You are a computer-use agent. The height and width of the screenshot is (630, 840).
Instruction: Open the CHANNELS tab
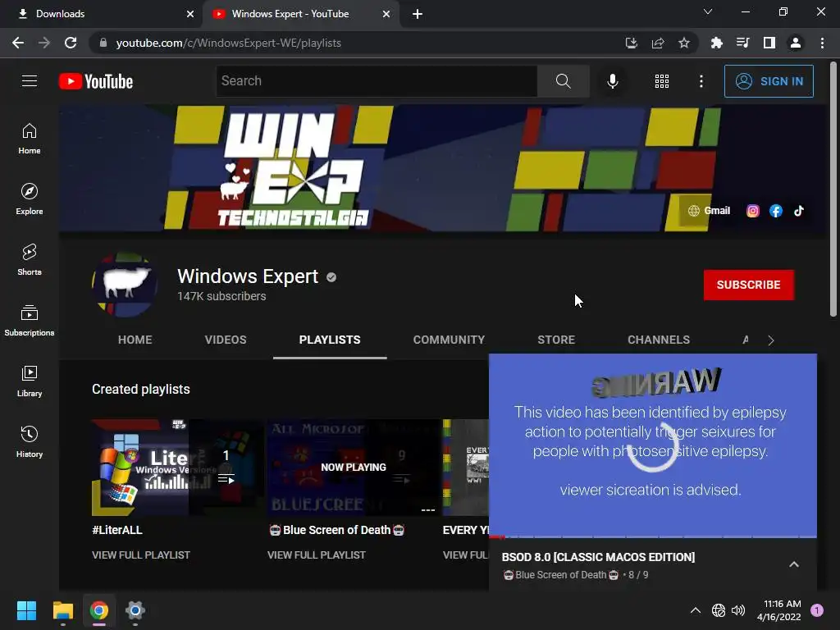(x=659, y=340)
